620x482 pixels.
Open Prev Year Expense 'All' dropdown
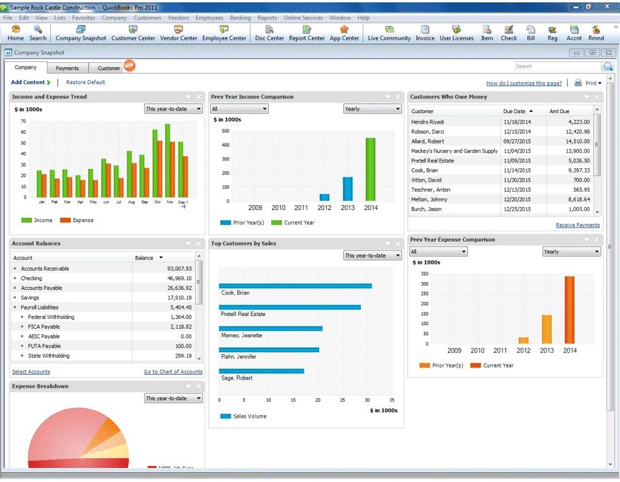pos(438,251)
